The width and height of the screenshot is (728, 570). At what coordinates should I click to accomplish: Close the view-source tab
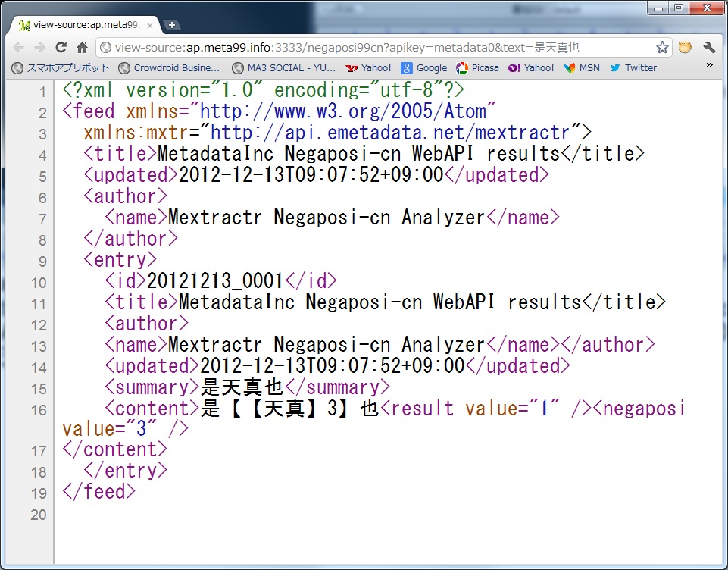150,26
